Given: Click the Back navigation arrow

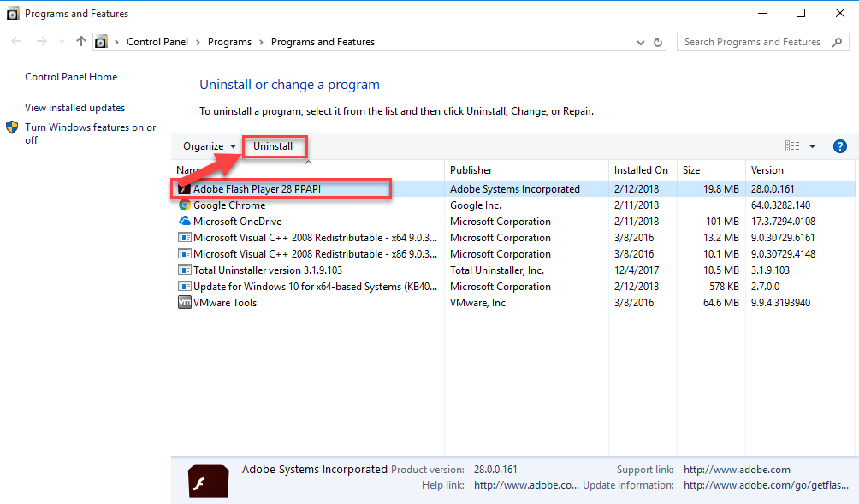Looking at the screenshot, I should [x=16, y=42].
